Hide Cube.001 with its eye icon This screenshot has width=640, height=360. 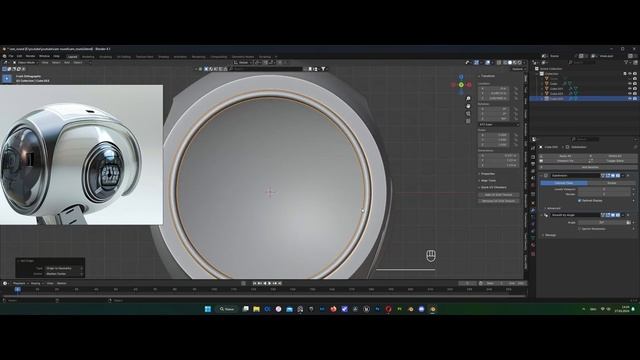point(630,89)
